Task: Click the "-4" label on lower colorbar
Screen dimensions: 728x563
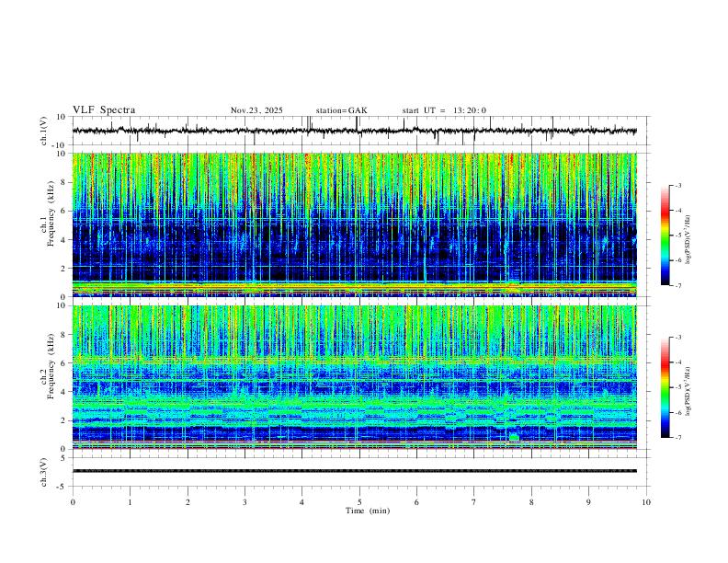Action: click(677, 362)
